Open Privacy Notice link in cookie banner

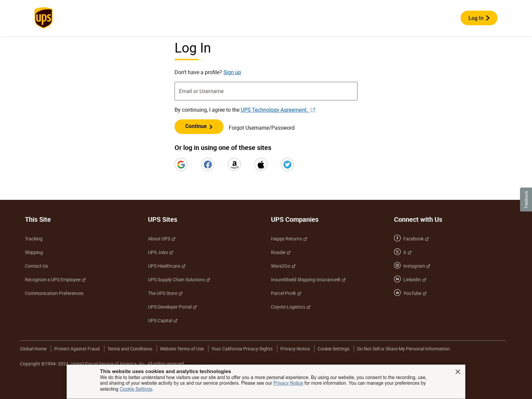tap(288, 383)
